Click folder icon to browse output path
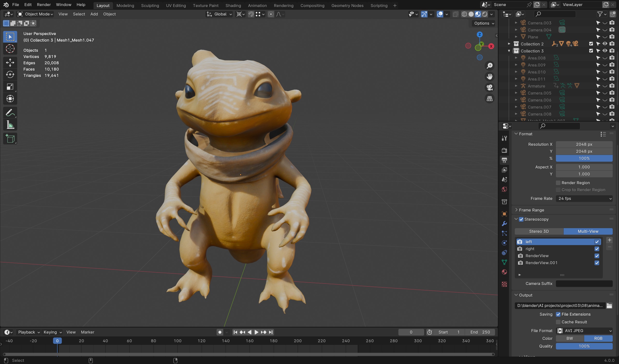 tap(609, 306)
